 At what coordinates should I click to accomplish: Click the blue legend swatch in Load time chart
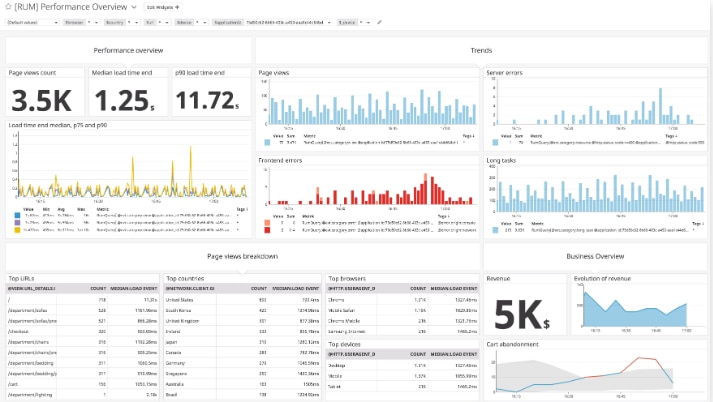click(17, 216)
